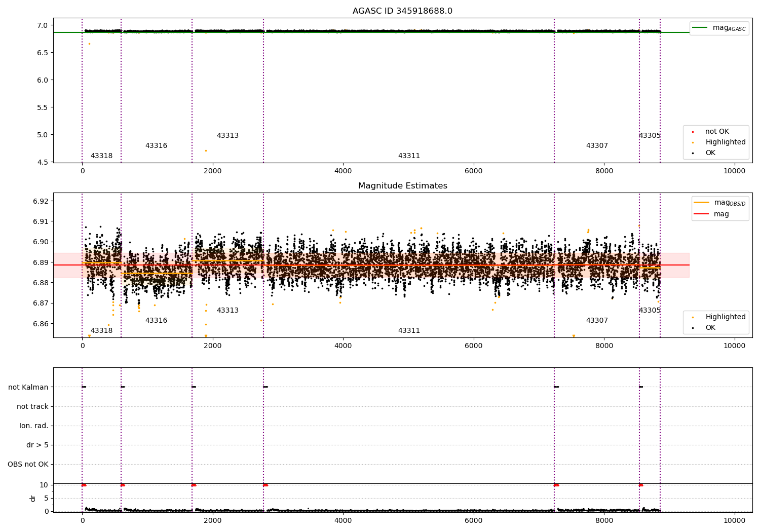Click the 6.86 tick on middle plot
The height and width of the screenshot is (532, 760).
point(41,324)
